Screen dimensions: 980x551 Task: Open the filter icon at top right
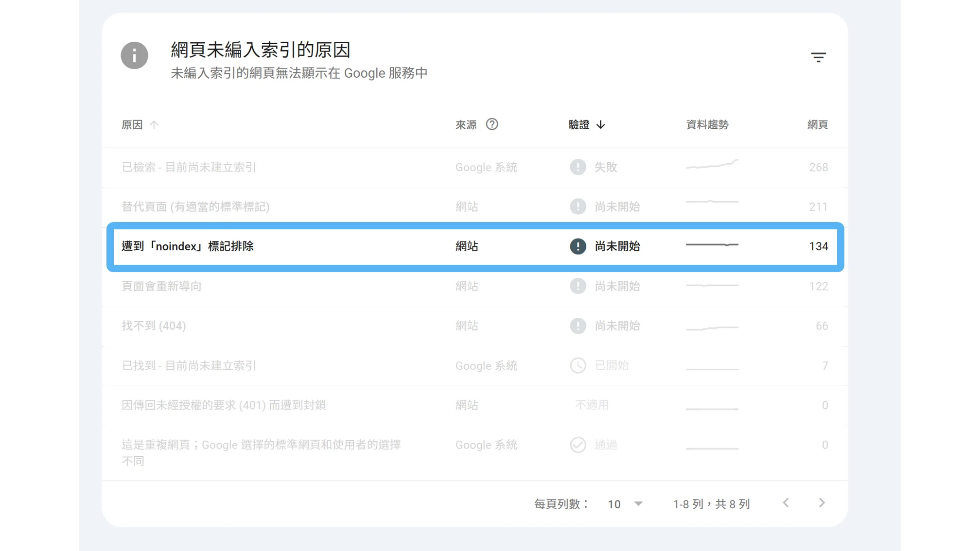tap(819, 57)
